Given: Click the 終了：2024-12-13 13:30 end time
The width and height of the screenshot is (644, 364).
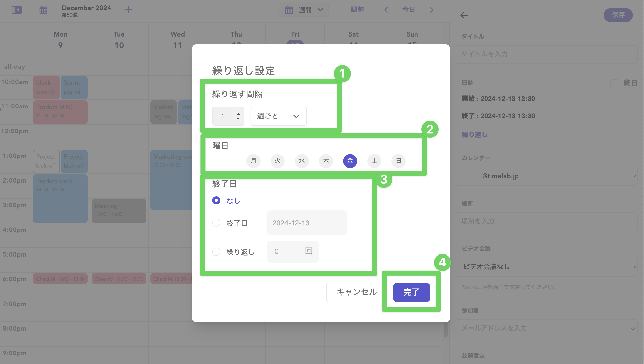Looking at the screenshot, I should 498,116.
